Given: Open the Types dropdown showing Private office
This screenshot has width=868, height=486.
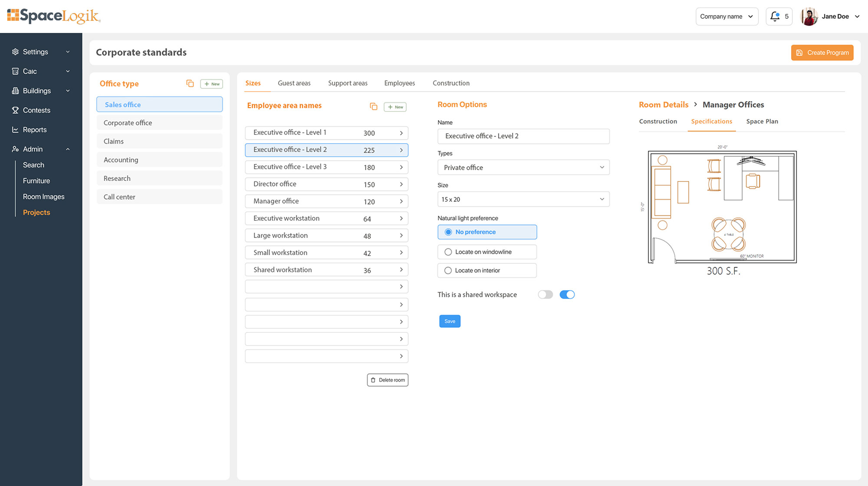Looking at the screenshot, I should [523, 167].
